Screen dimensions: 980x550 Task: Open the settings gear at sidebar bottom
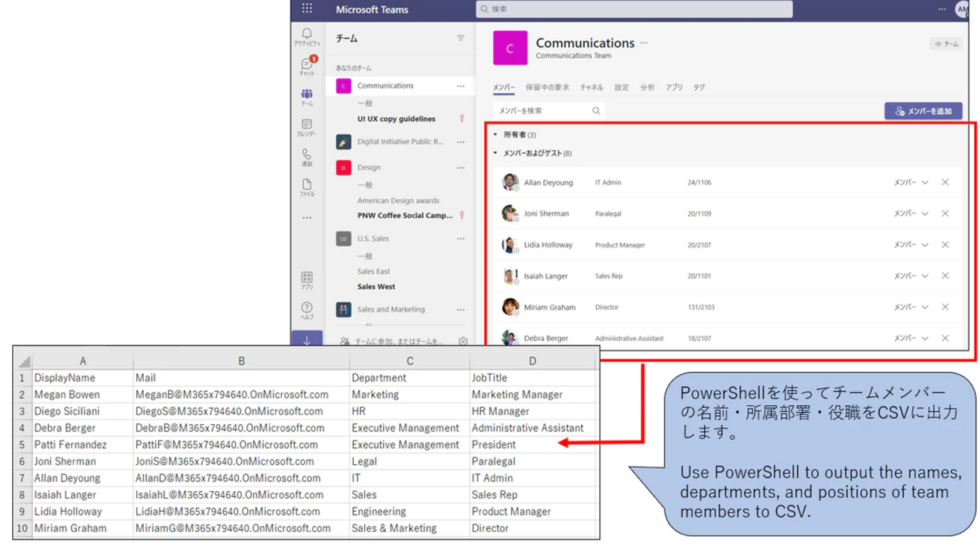click(x=463, y=341)
